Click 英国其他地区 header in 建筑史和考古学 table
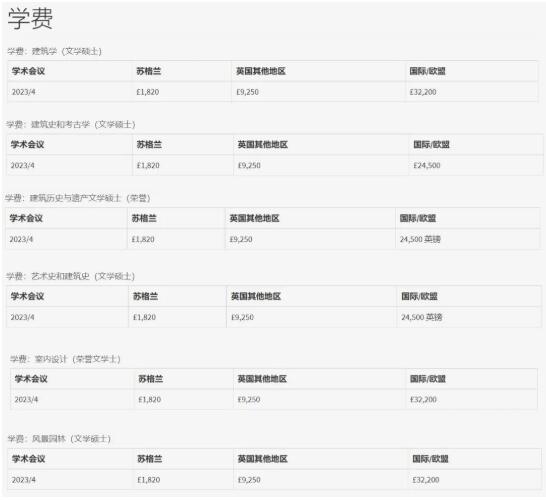Image resolution: width=546 pixels, height=500 pixels. click(x=263, y=144)
